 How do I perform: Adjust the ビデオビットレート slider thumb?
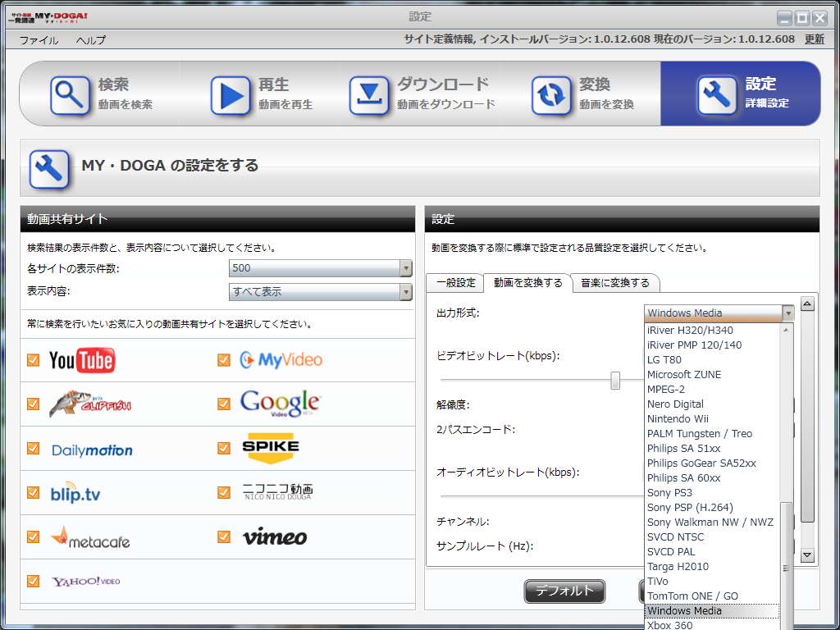point(615,381)
